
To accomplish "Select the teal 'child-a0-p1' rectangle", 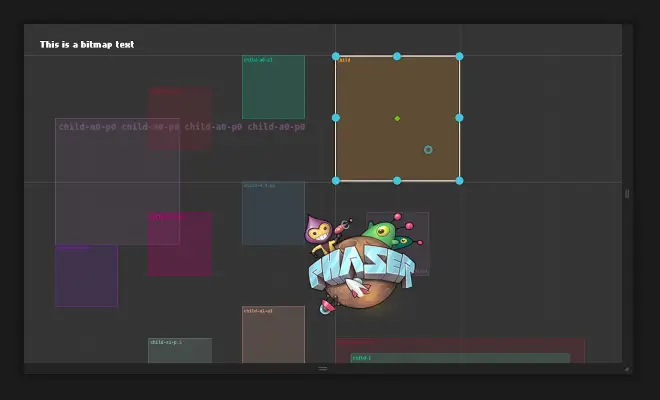I will click(x=273, y=87).
